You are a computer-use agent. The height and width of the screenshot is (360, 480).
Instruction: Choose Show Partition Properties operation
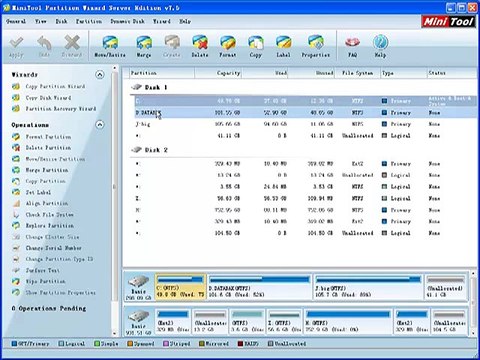(x=54, y=293)
